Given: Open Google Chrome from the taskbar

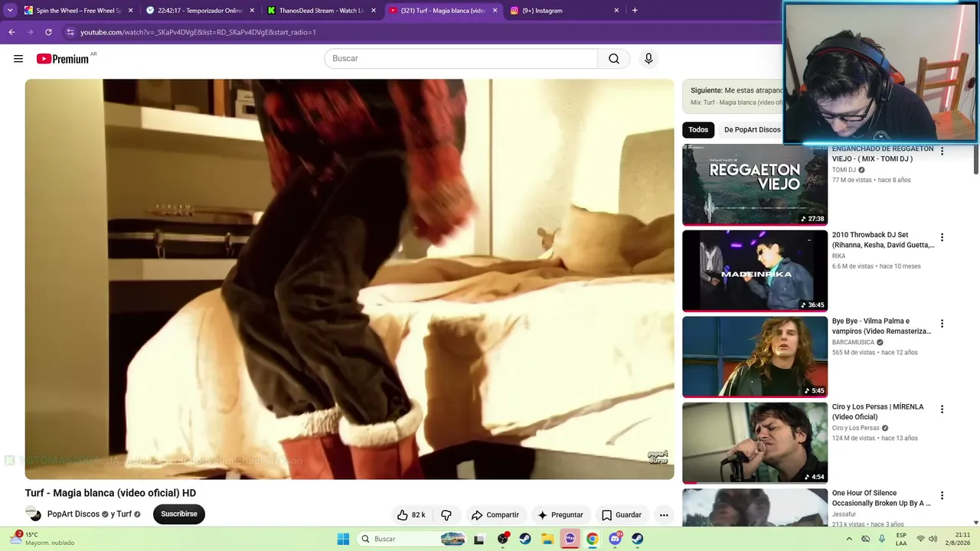Looking at the screenshot, I should pyautogui.click(x=592, y=539).
